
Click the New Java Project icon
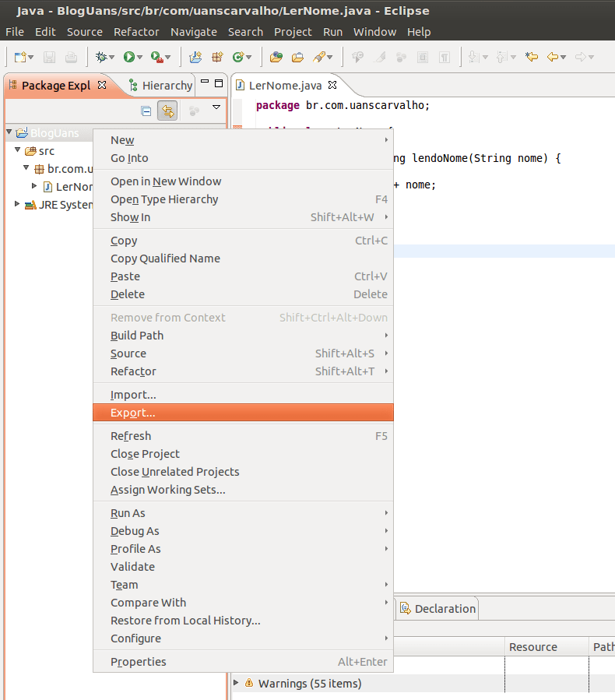[x=195, y=57]
